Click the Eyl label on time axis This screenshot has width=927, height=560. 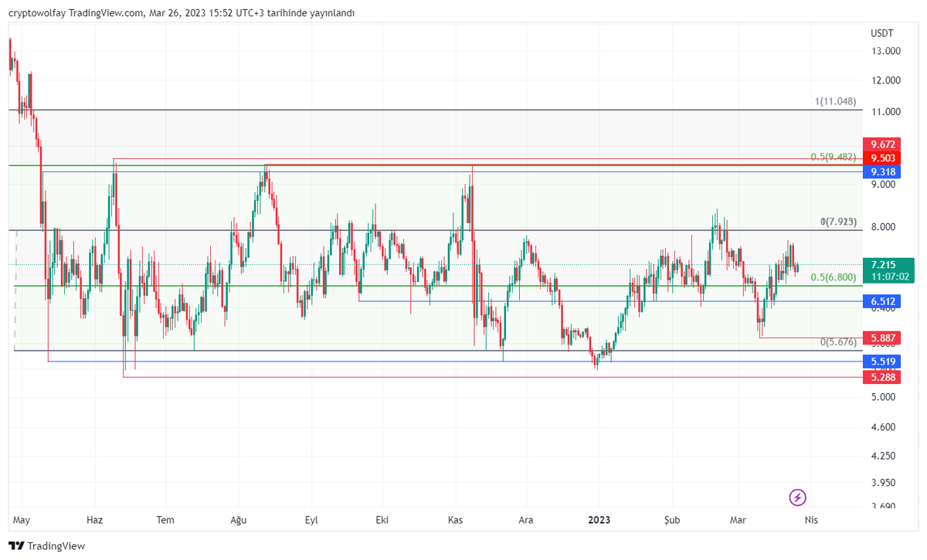311,520
